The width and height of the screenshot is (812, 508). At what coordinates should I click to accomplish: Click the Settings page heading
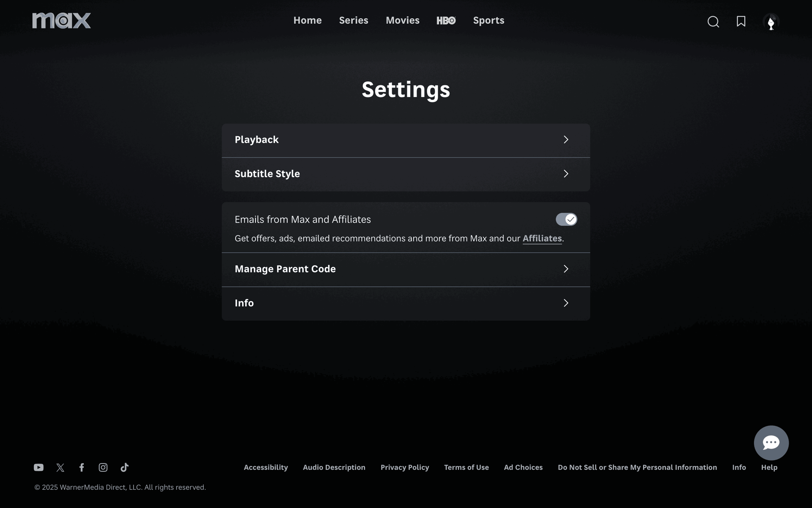click(x=406, y=90)
